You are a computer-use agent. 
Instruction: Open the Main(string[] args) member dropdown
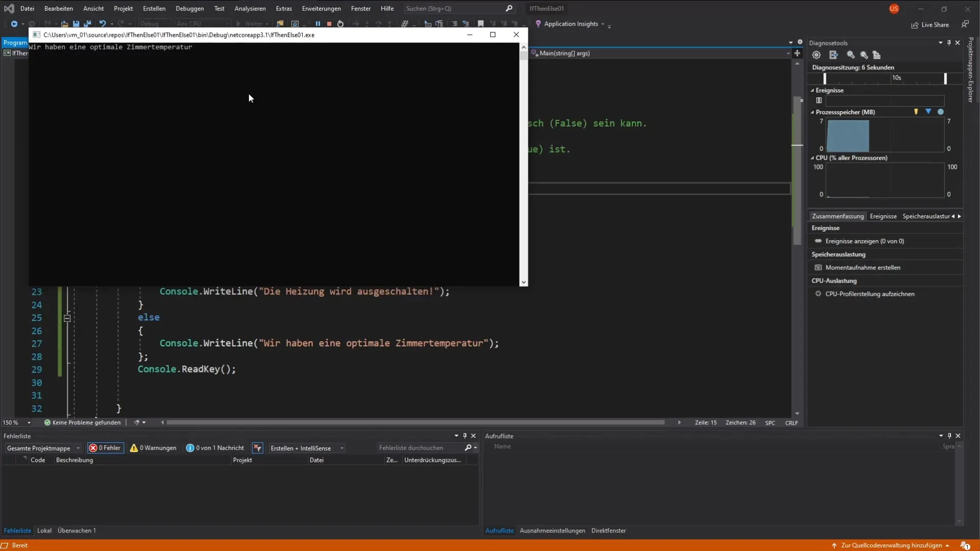[661, 53]
